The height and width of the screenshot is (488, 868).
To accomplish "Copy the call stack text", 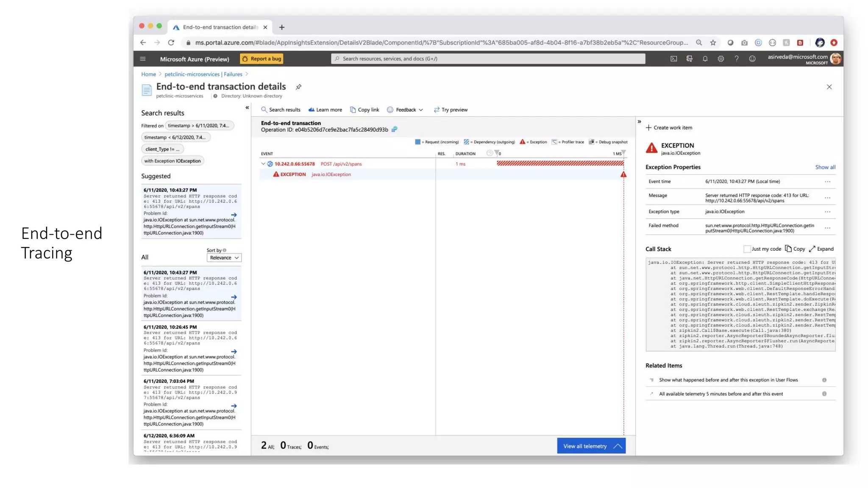I will (x=795, y=249).
